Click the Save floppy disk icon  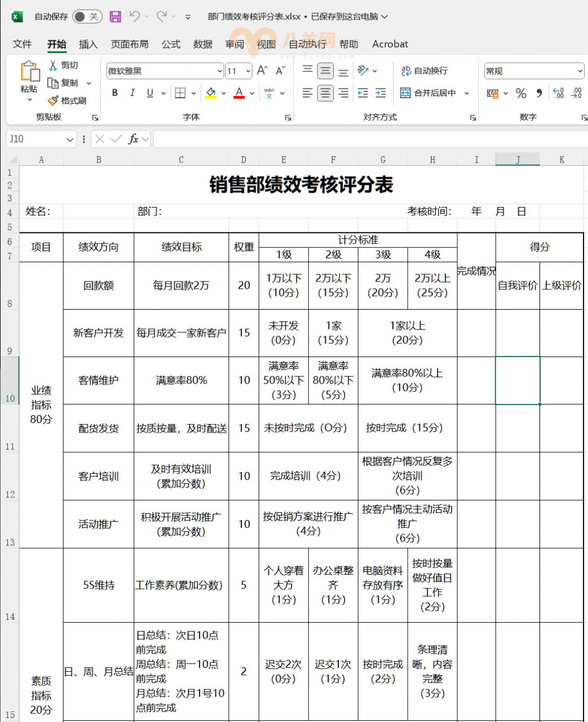116,16
